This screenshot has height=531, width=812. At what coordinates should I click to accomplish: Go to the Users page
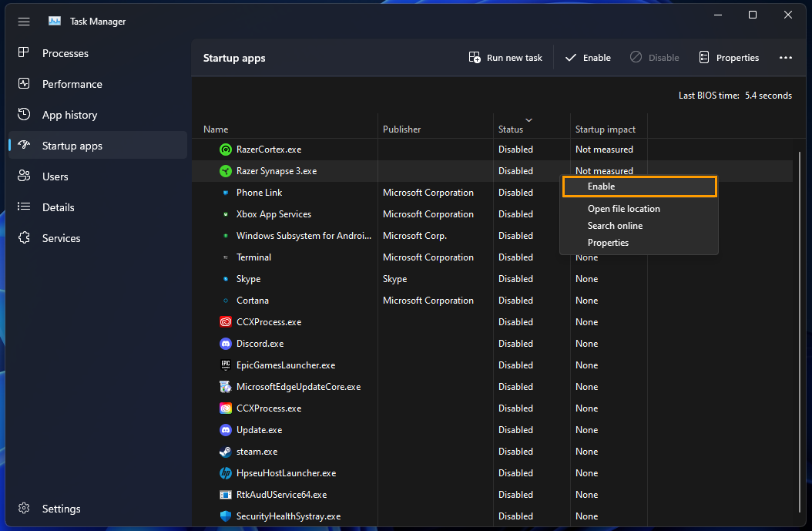pyautogui.click(x=98, y=176)
